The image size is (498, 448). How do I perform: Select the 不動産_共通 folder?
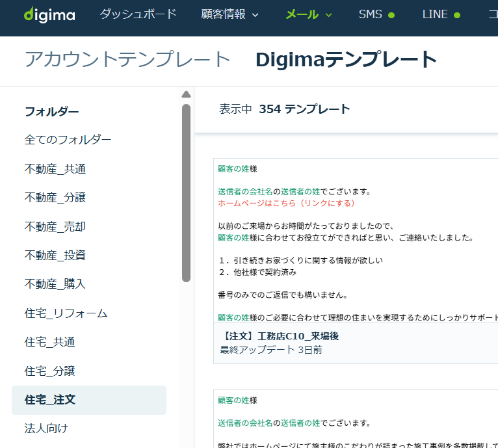(55, 168)
